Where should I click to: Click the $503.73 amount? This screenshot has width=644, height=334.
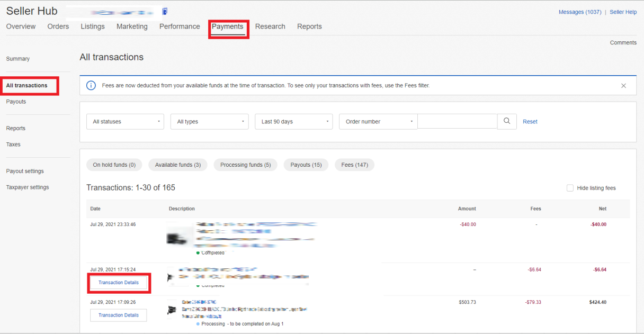point(467,302)
